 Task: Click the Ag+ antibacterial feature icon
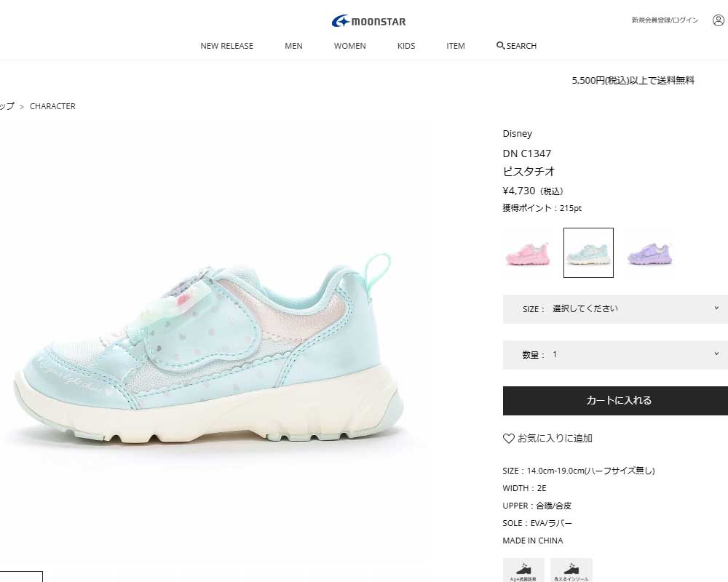click(523, 570)
